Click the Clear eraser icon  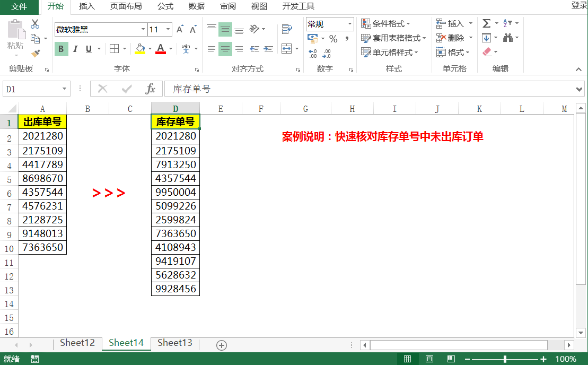click(487, 52)
